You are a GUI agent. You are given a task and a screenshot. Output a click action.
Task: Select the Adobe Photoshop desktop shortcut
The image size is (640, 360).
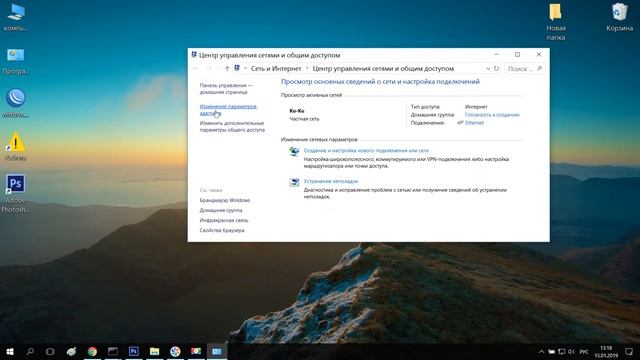coord(16,193)
